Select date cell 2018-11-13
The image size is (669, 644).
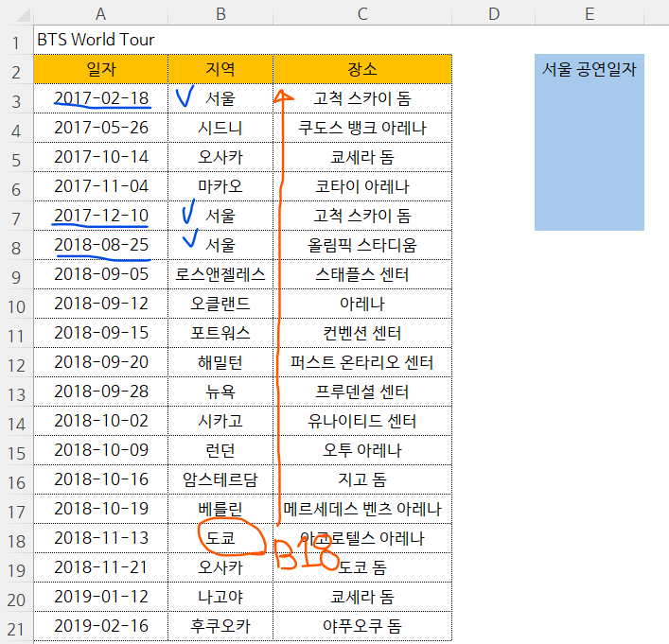100,538
